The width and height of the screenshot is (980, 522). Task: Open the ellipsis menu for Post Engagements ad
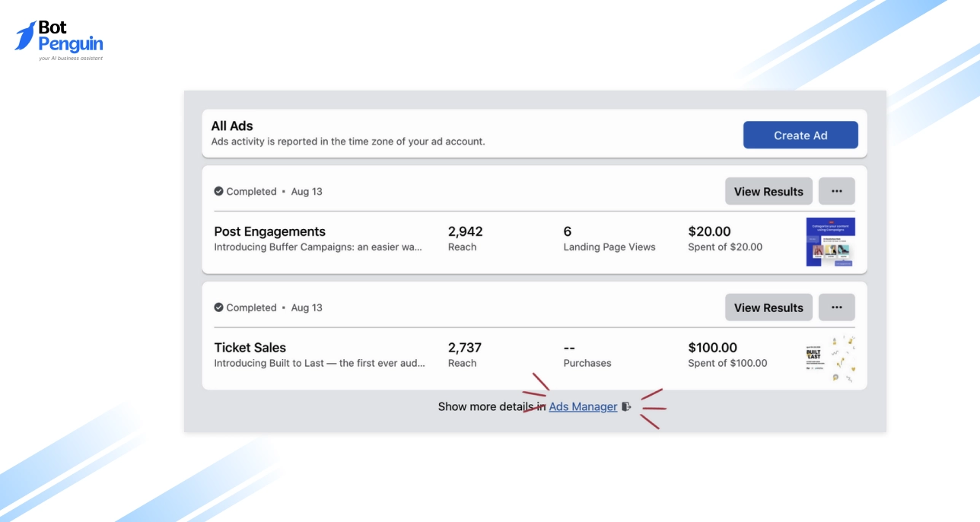[836, 191]
